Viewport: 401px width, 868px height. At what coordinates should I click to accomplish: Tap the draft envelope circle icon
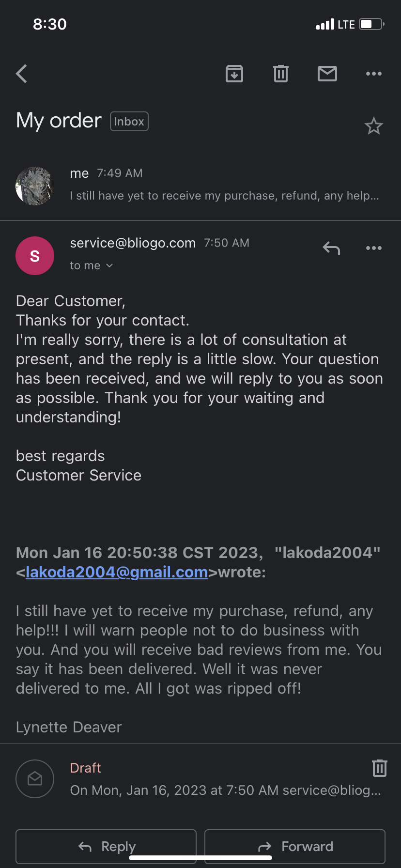tap(35, 779)
